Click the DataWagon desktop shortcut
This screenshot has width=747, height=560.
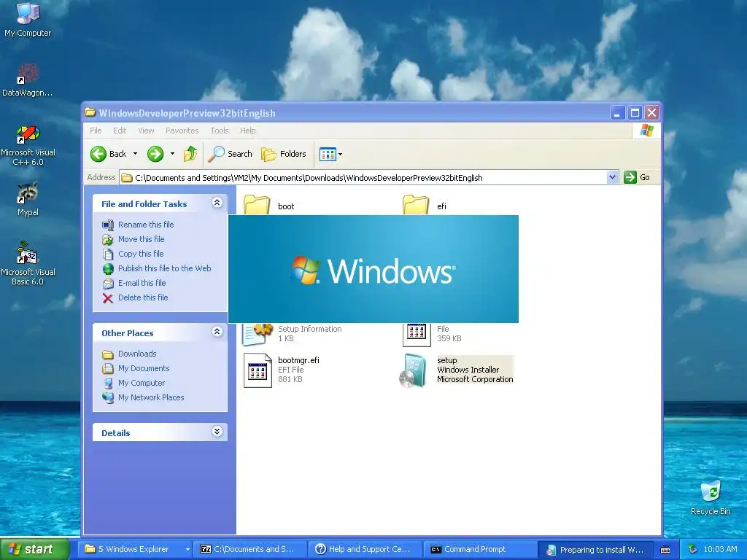click(28, 80)
